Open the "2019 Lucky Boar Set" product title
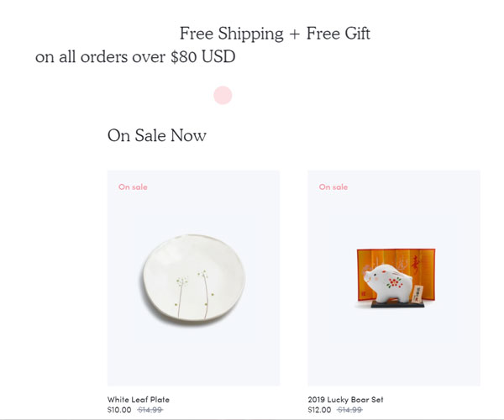This screenshot has height=420, width=504. 347,399
